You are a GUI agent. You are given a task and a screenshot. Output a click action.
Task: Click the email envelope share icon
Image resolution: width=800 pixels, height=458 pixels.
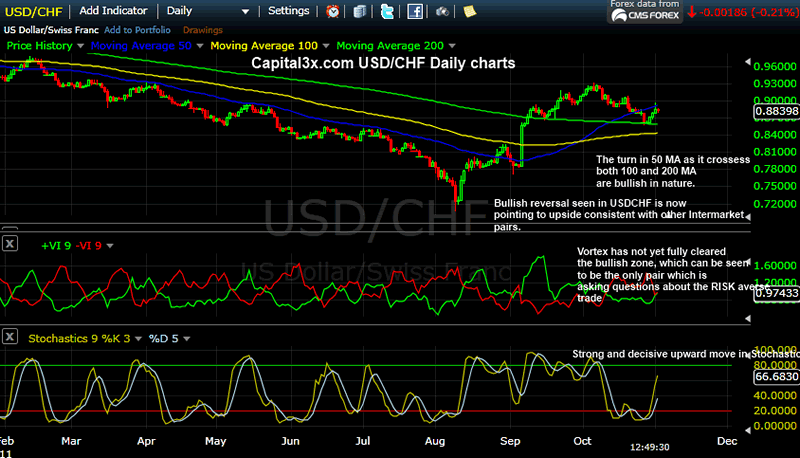tap(359, 11)
